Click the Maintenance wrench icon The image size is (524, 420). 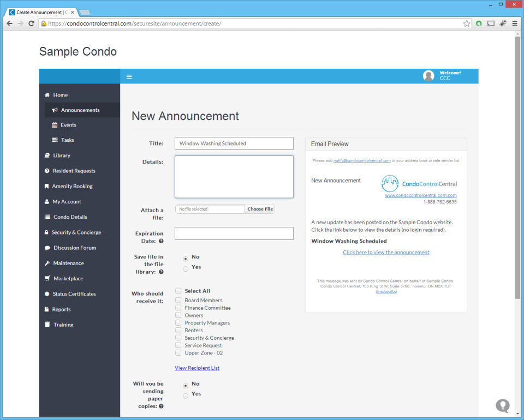pos(47,263)
